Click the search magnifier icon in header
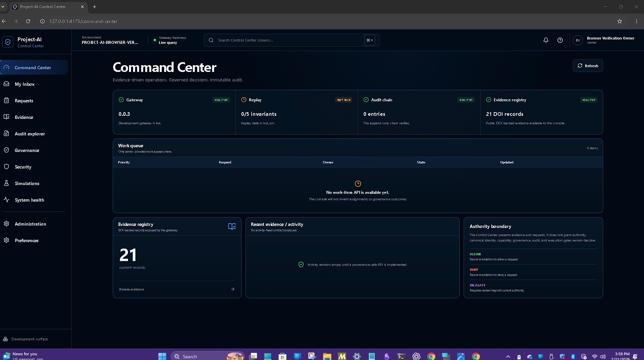The height and width of the screenshot is (360, 644). (x=211, y=40)
